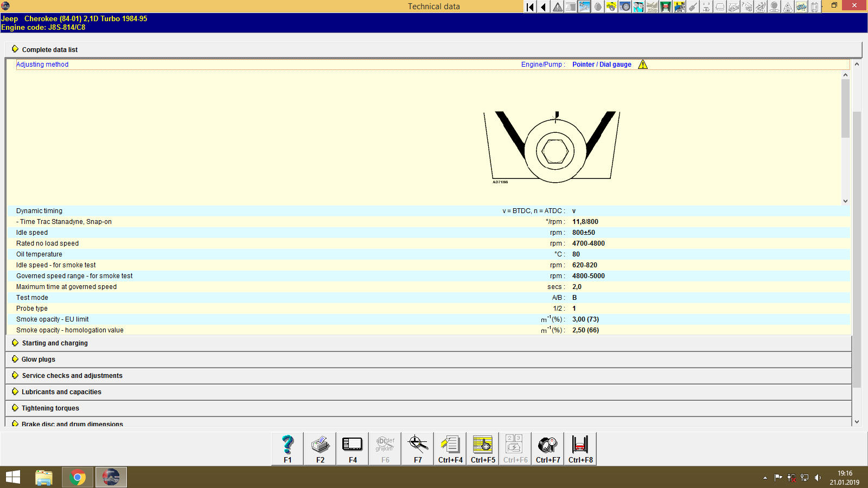This screenshot has height=488, width=868.
Task: Select the wrench repair icon in the toolbar
Action: pos(584,7)
